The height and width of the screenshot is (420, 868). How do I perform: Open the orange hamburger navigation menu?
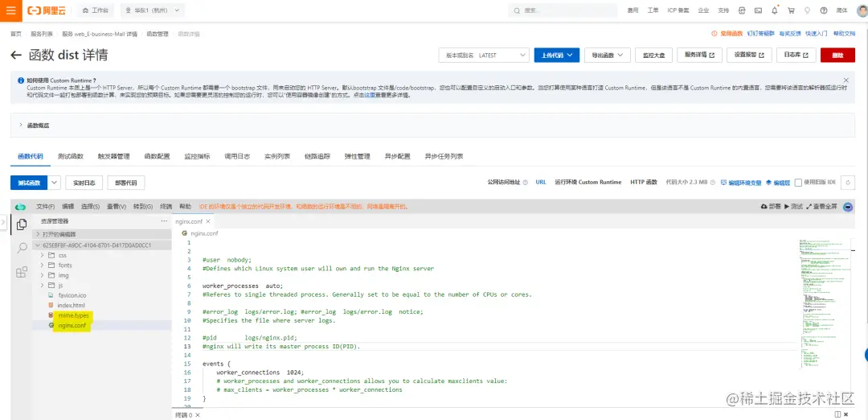pos(10,10)
